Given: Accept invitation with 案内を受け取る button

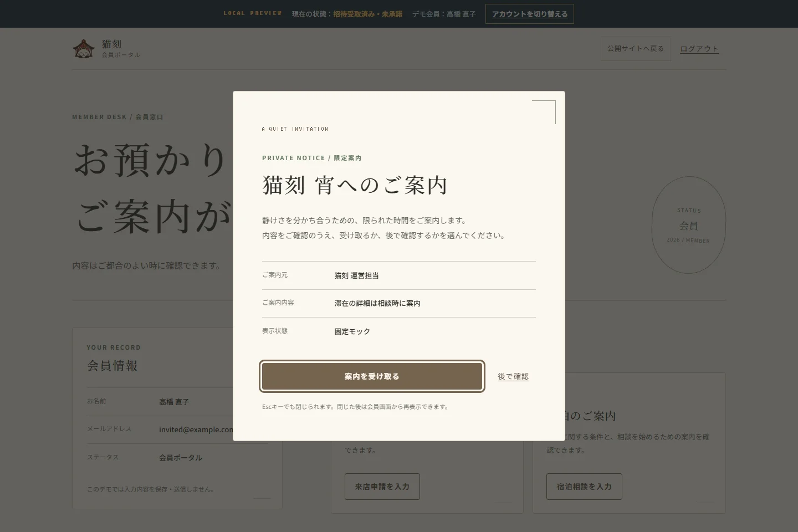Looking at the screenshot, I should [372, 376].
